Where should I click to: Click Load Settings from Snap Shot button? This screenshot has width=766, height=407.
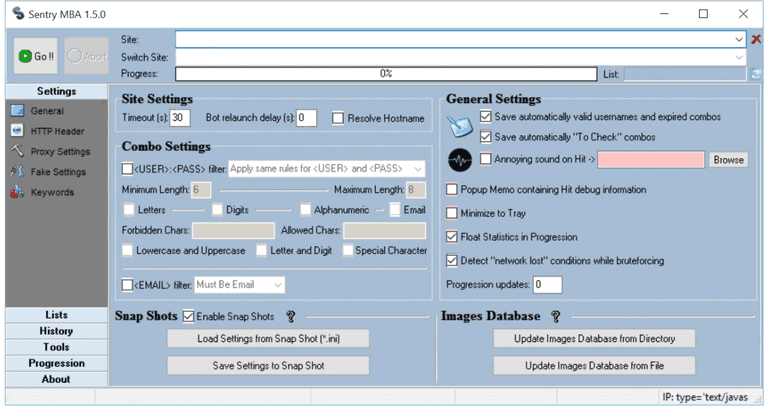point(268,339)
